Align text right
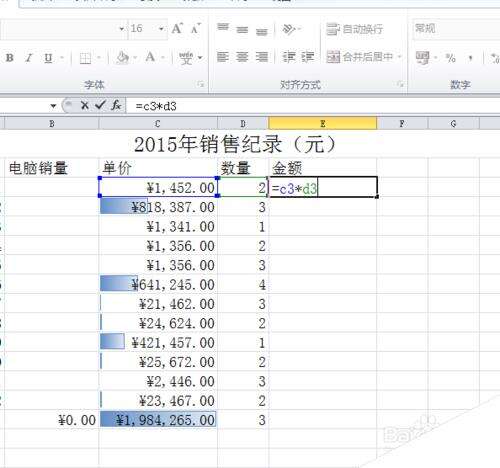Viewport: 500px width, 468px height. point(262,57)
